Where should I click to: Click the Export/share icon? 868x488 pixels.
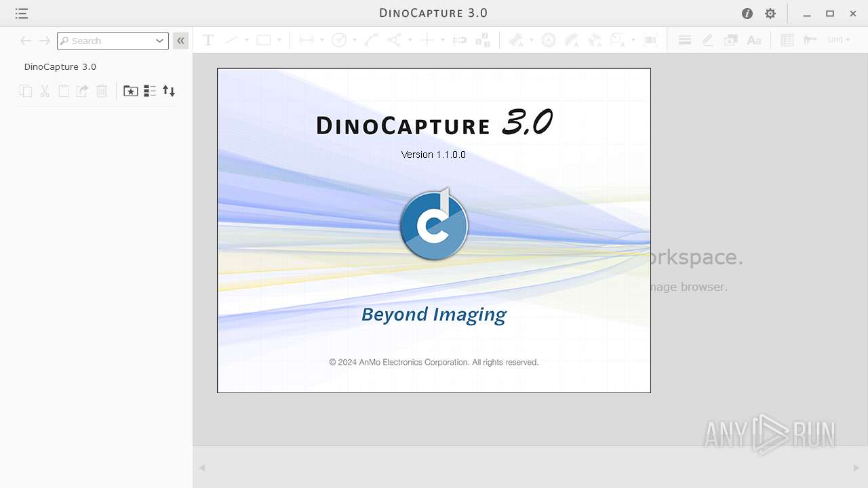click(83, 91)
